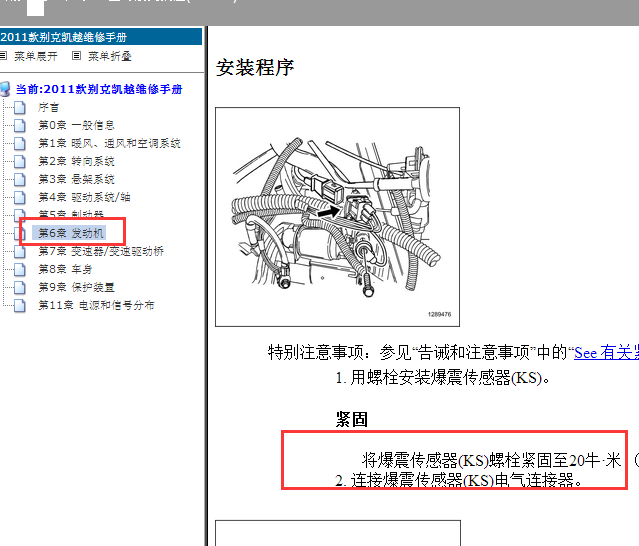Click step 1 用螺栓安装爆震传感器(KS)
Image resolution: width=639 pixels, height=546 pixels.
(x=443, y=378)
